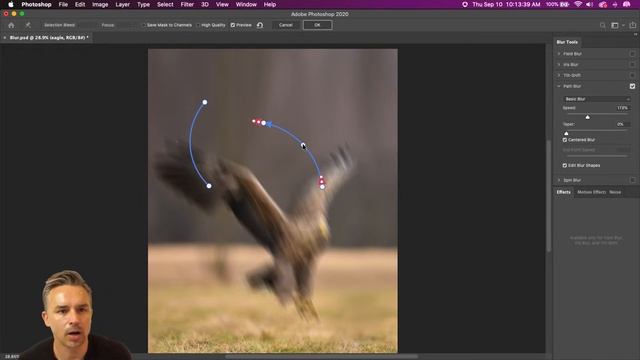
Task: Click the reset arrow icon next to Preview
Action: (x=260, y=25)
